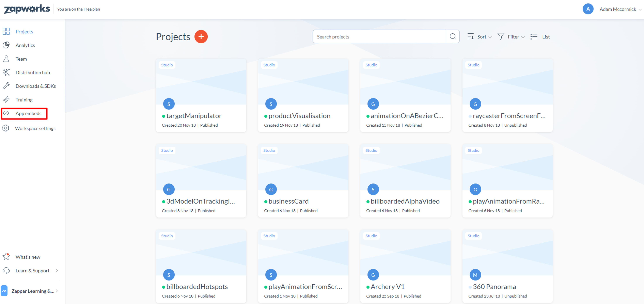Open Team from the sidebar
This screenshot has height=304, width=644.
tap(21, 59)
